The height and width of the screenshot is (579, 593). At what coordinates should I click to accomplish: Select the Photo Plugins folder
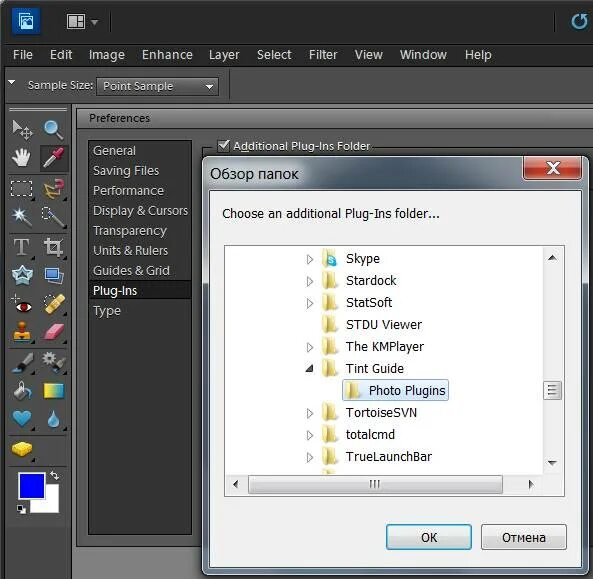(x=395, y=390)
